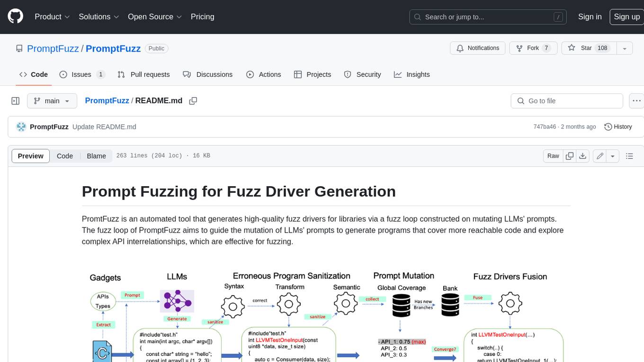Click the README architecture diagram image
Screen dimensions: 644x362
326,314
